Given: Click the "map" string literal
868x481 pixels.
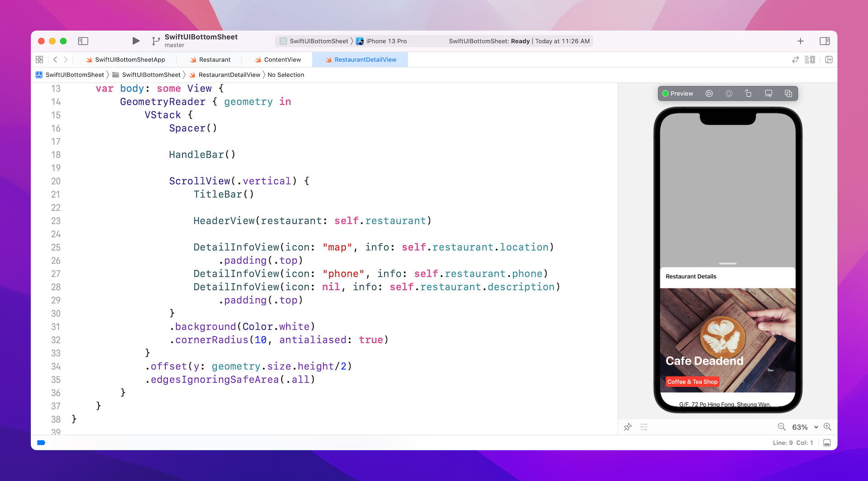Looking at the screenshot, I should click(x=337, y=248).
